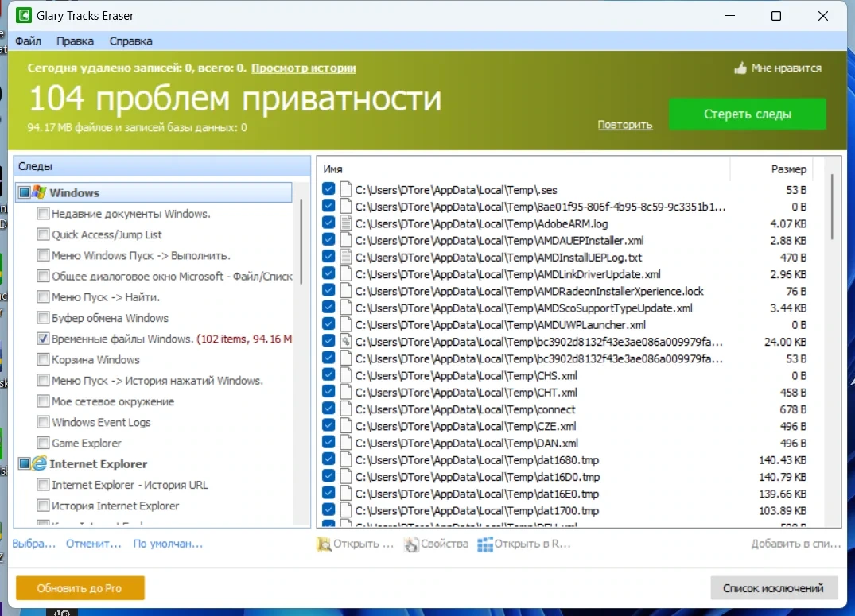Screen dimensions: 855x616
Task: Click file icon of dat1700.tmp
Action: 345,511
